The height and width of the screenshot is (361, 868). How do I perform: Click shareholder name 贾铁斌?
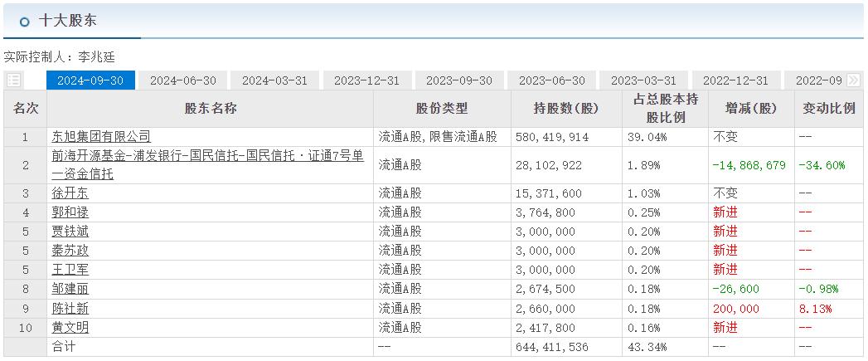coord(70,232)
